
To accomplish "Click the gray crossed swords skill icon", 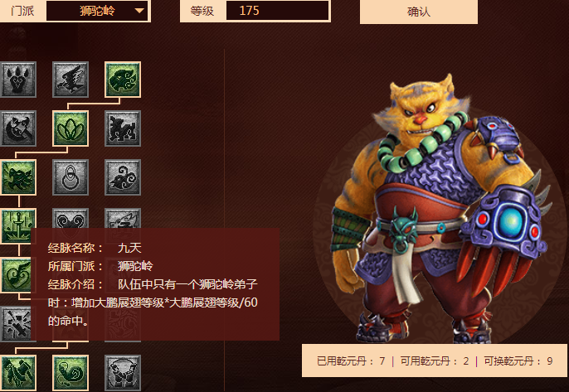I will pyautogui.click(x=17, y=324).
